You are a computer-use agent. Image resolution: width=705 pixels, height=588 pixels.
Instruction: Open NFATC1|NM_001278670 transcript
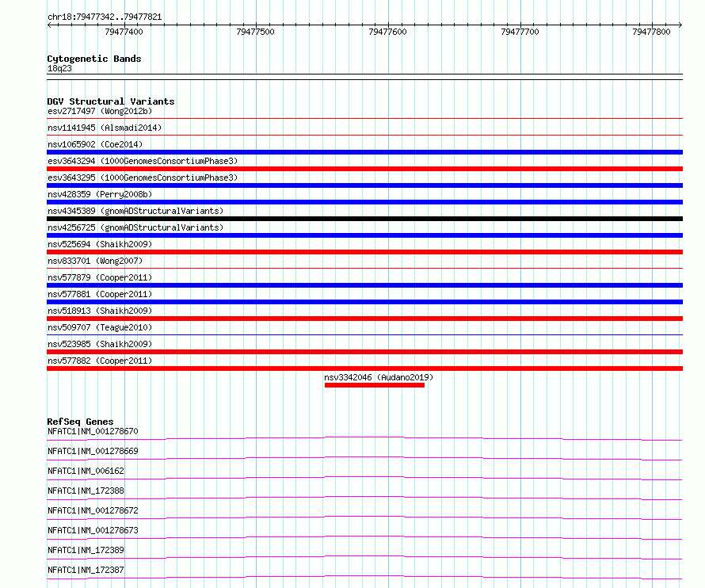93,431
